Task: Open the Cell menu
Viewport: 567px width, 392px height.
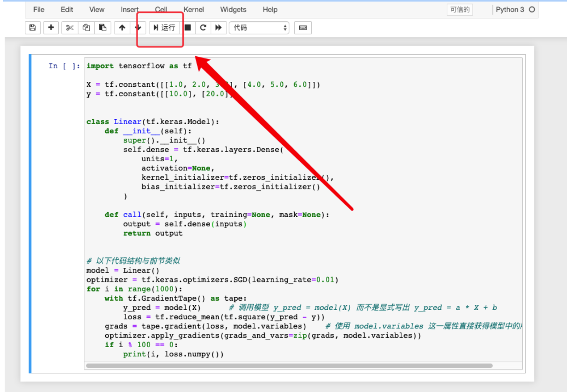Action: click(x=161, y=10)
